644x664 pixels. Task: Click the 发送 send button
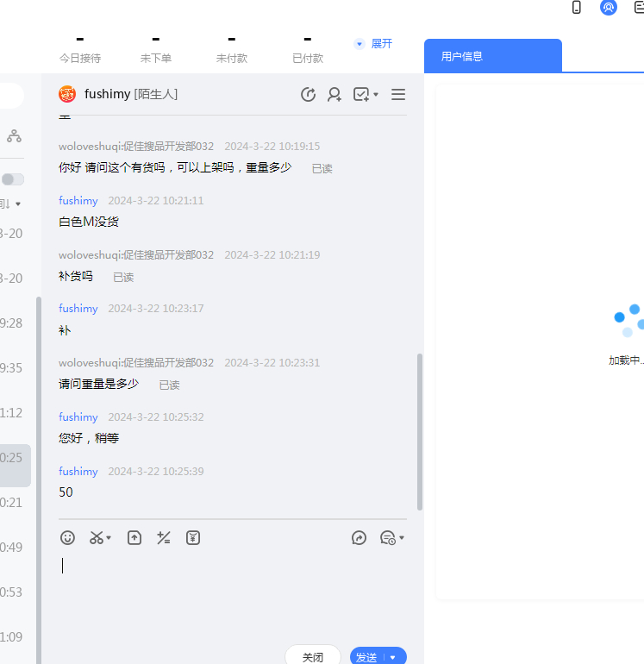pos(366,657)
